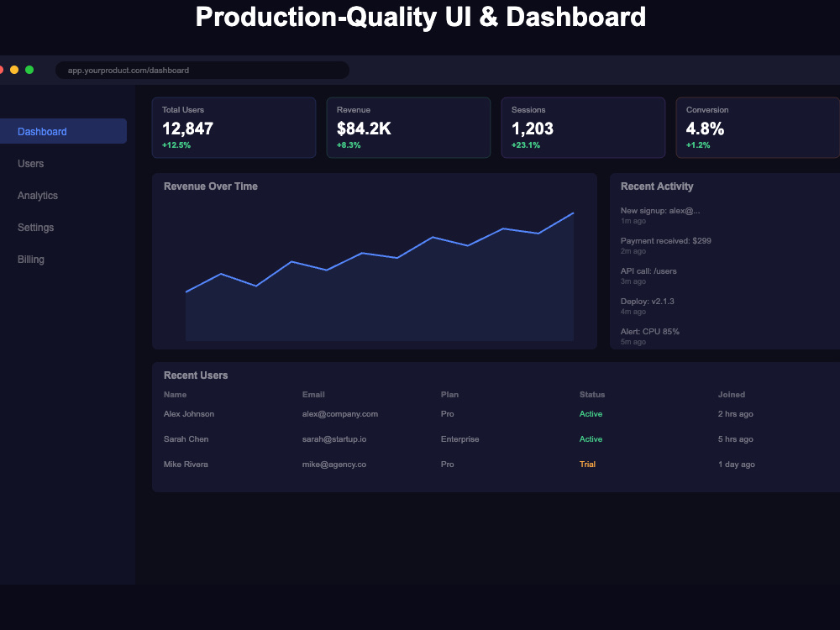
Task: Sort by the Name column header
Action: 176,394
